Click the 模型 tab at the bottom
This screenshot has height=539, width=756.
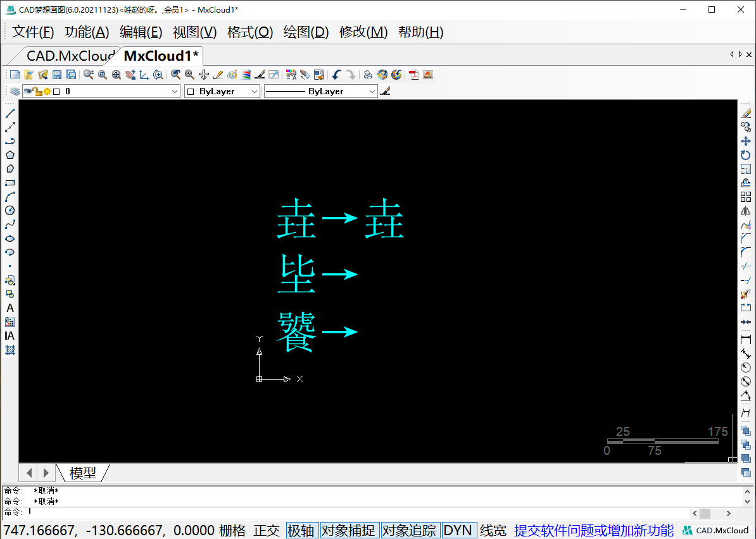(83, 473)
